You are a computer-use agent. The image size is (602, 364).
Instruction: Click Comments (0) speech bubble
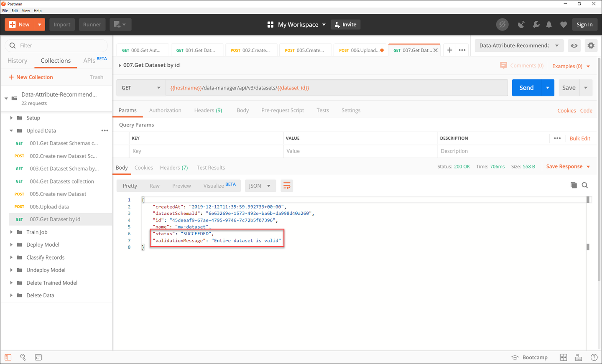click(x=522, y=66)
